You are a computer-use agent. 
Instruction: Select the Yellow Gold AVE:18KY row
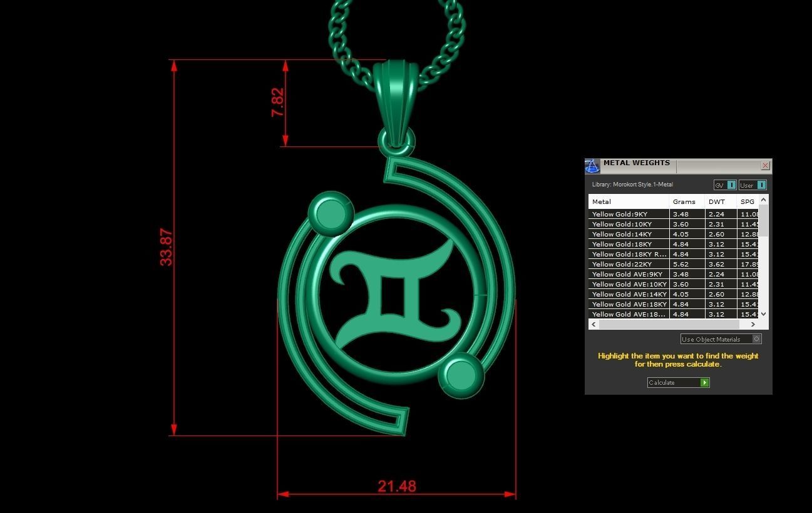(x=673, y=304)
